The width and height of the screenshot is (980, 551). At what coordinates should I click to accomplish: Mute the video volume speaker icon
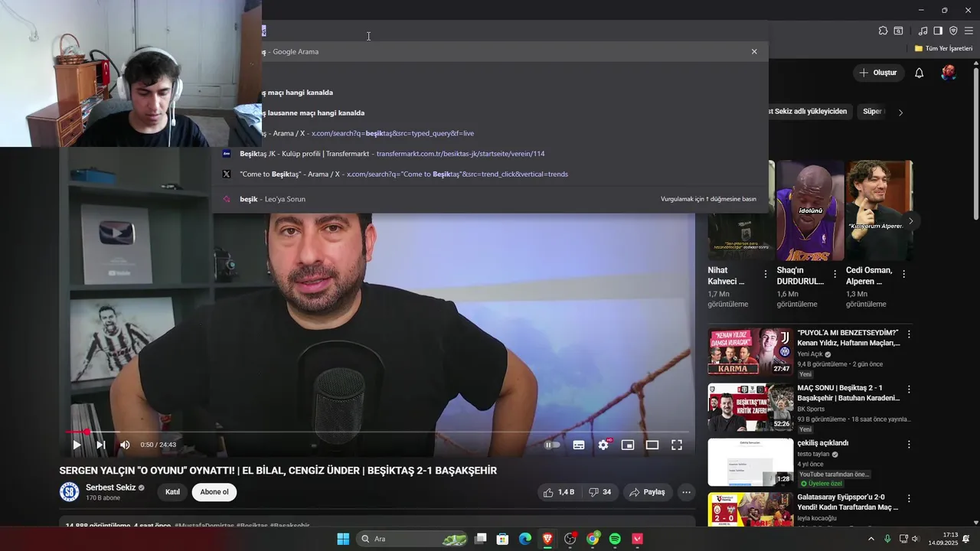[125, 445]
